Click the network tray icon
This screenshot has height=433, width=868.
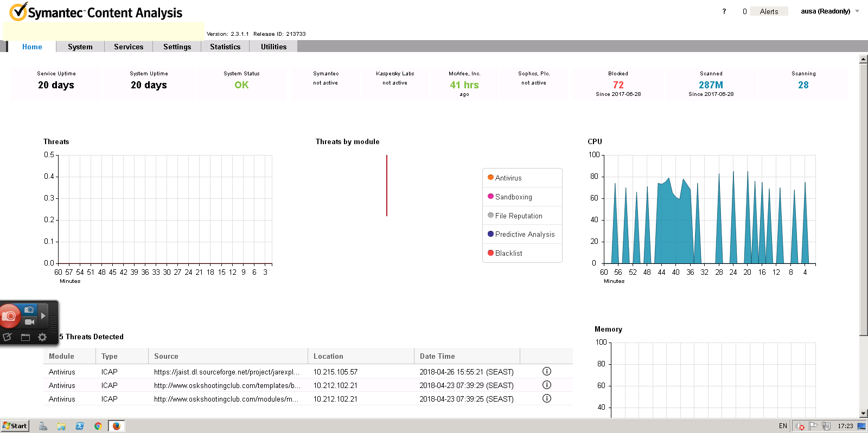tap(826, 426)
